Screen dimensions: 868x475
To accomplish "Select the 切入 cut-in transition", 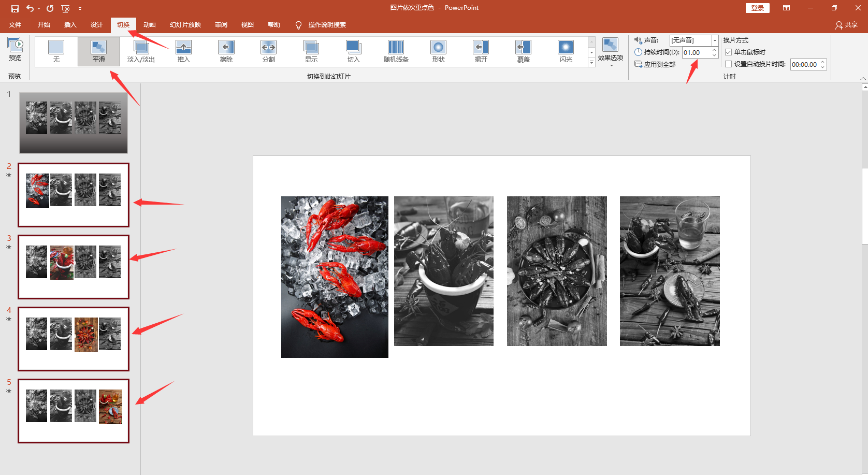I will (x=354, y=51).
